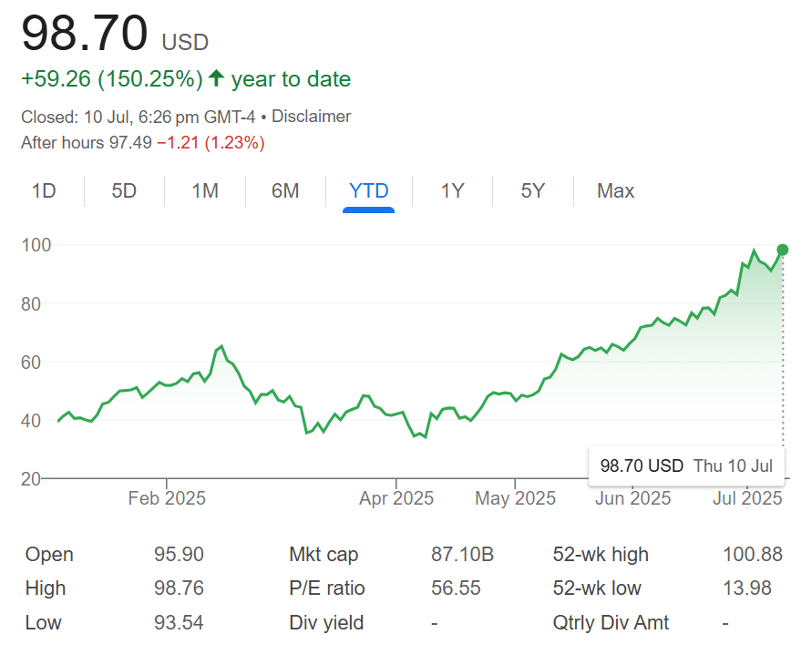Click the Mkt cap value 87.10B
The width and height of the screenshot is (812, 665).
point(462,555)
